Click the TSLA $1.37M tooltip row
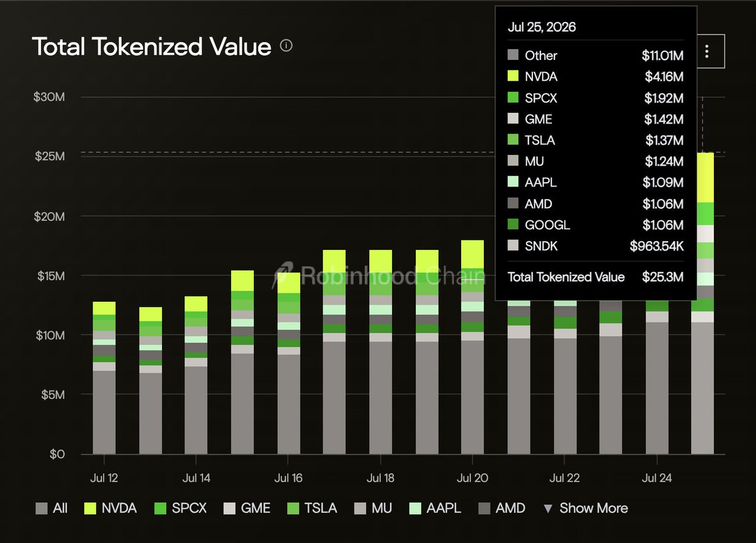This screenshot has width=756, height=543. [x=595, y=140]
